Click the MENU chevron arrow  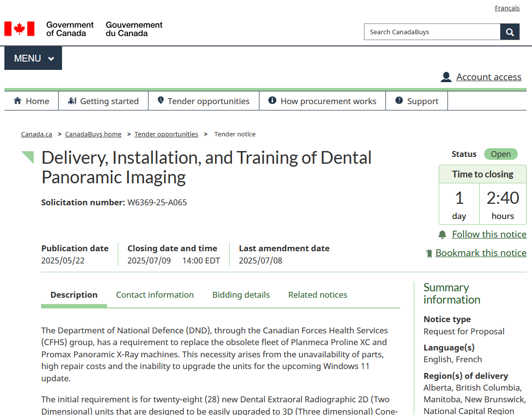coord(51,59)
